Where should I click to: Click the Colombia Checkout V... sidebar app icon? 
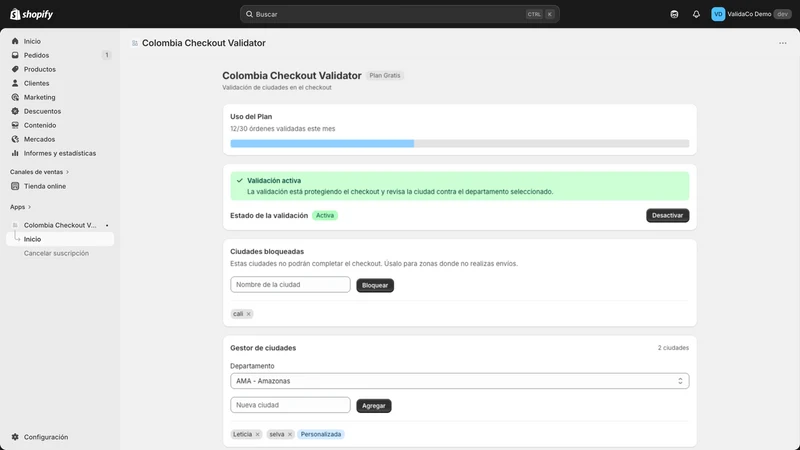pyautogui.click(x=15, y=226)
